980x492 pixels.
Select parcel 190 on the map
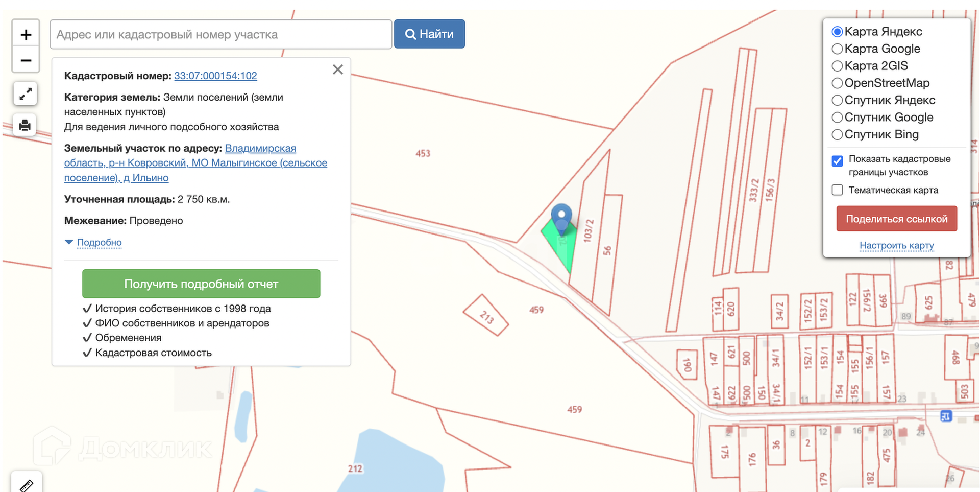click(687, 364)
